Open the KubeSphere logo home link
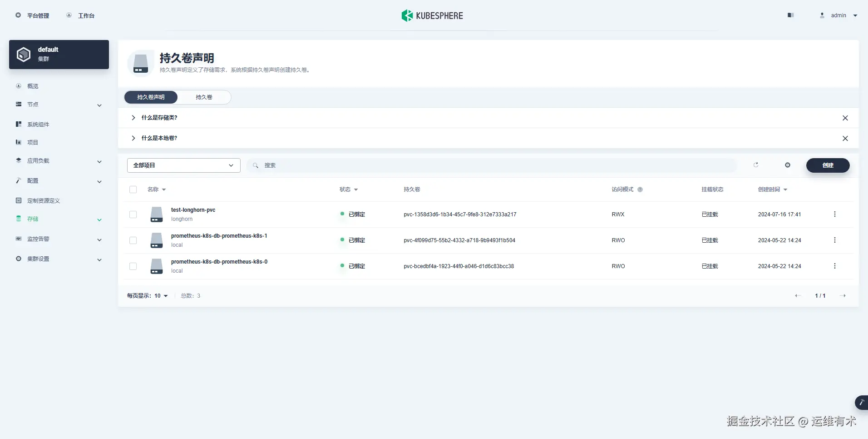868x439 pixels. tap(432, 15)
